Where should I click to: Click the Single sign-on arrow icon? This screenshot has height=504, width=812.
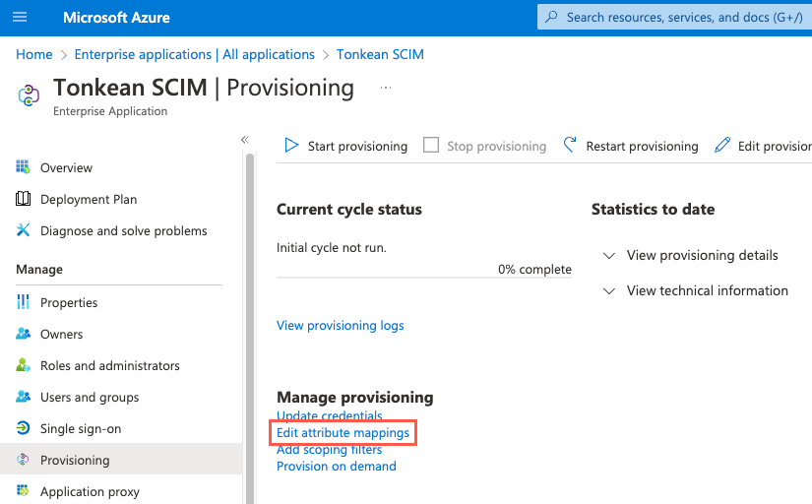point(23,428)
